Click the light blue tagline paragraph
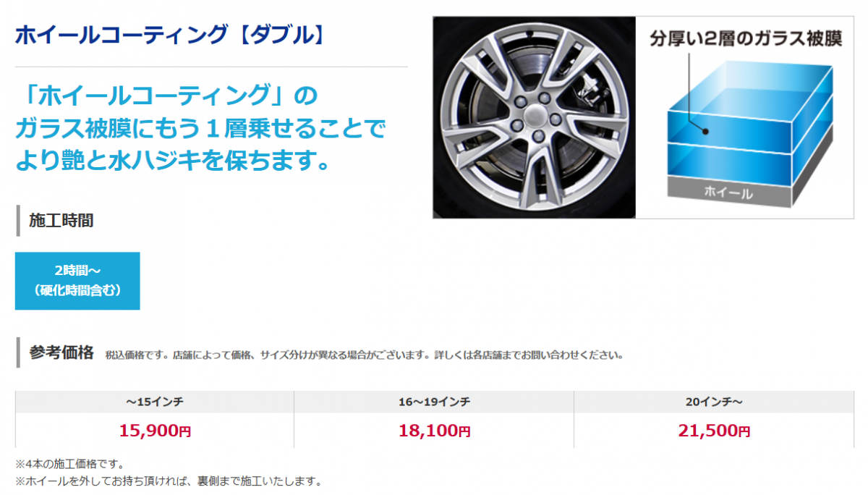 (200, 127)
